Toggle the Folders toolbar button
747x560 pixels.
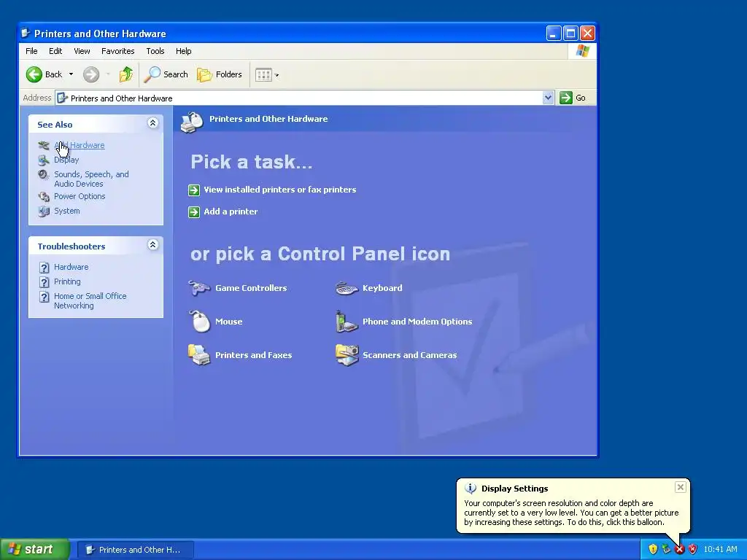[220, 74]
